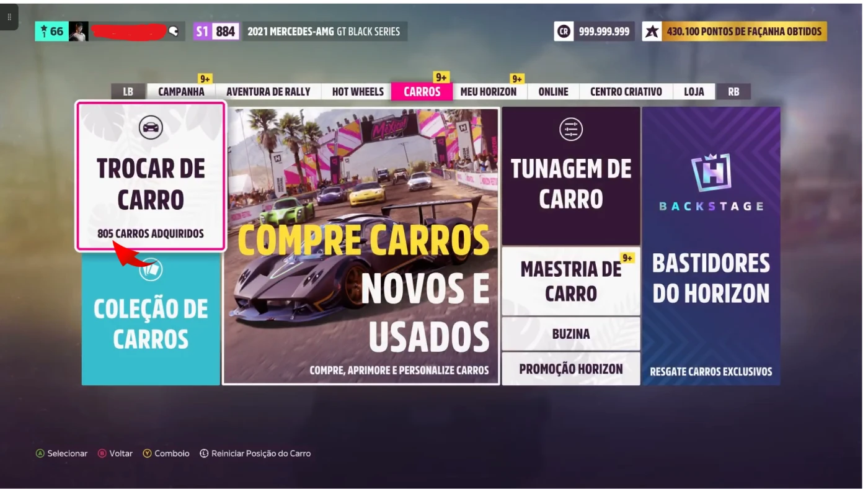868x489 pixels.
Task: Select the Buzina menu option
Action: (570, 334)
